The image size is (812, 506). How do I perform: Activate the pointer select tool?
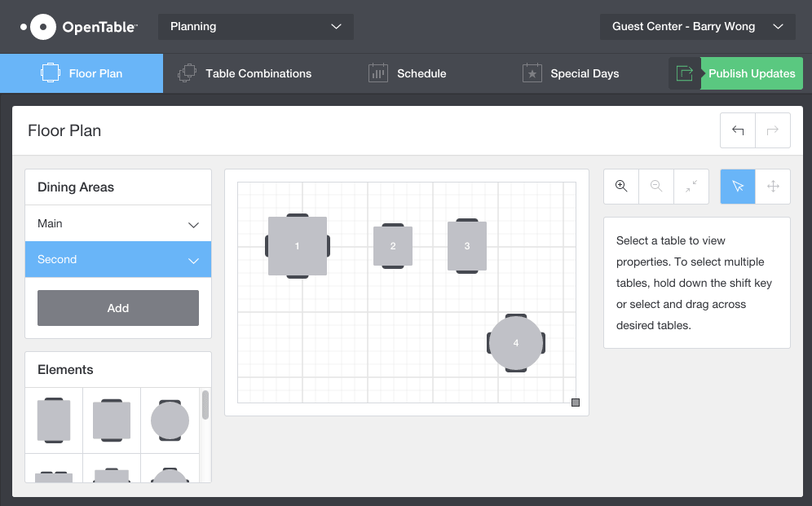tap(738, 187)
